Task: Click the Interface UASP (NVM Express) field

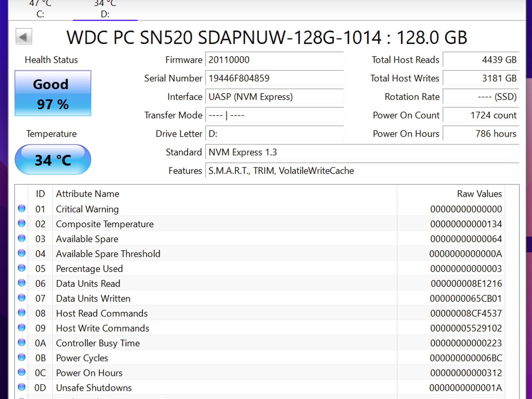Action: tap(274, 97)
